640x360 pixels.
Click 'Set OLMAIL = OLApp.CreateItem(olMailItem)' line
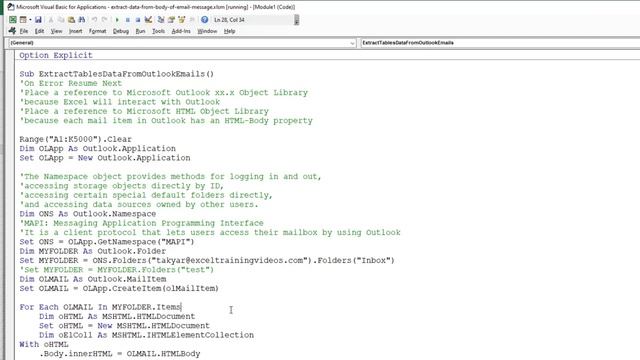pos(119,289)
